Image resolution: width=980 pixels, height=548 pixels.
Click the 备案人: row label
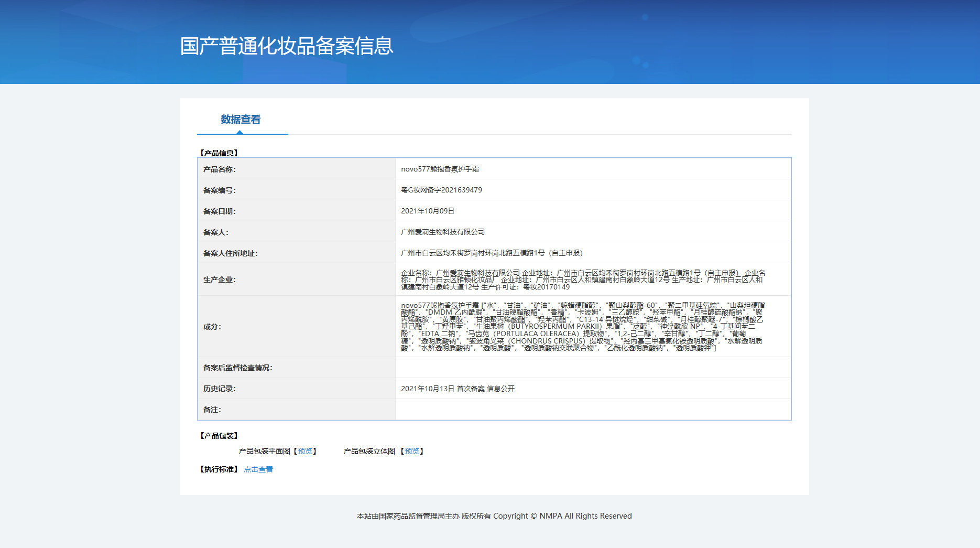click(216, 232)
